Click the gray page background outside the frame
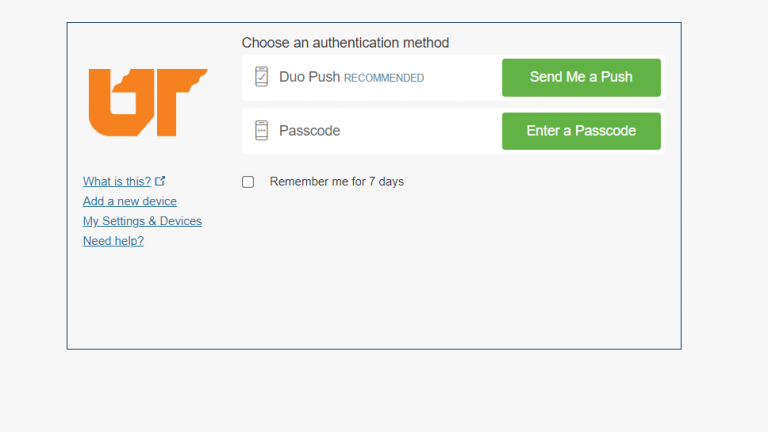The image size is (768, 432). (x=720, y=390)
